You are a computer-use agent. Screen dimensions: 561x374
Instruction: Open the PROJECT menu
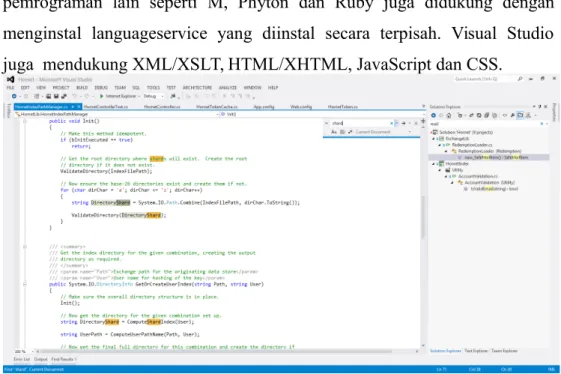[x=61, y=88]
